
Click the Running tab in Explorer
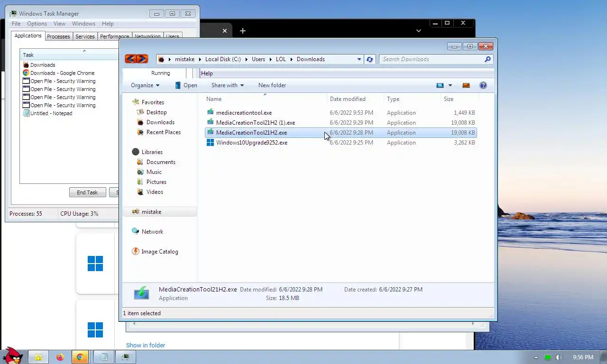(x=160, y=73)
